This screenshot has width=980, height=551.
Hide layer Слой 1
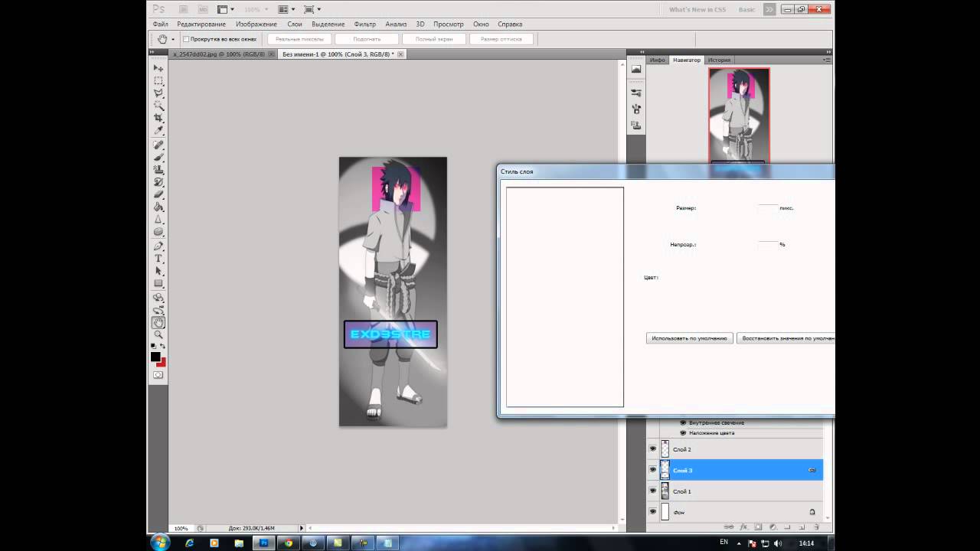[x=653, y=491]
